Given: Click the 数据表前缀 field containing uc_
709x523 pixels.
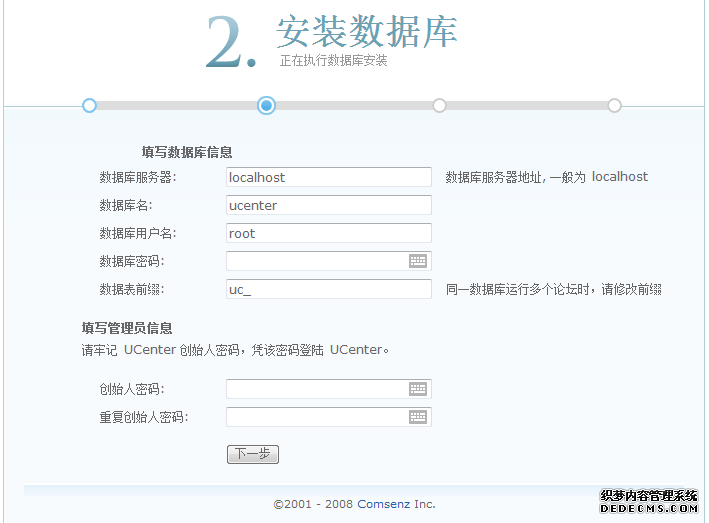Looking at the screenshot, I should click(328, 289).
